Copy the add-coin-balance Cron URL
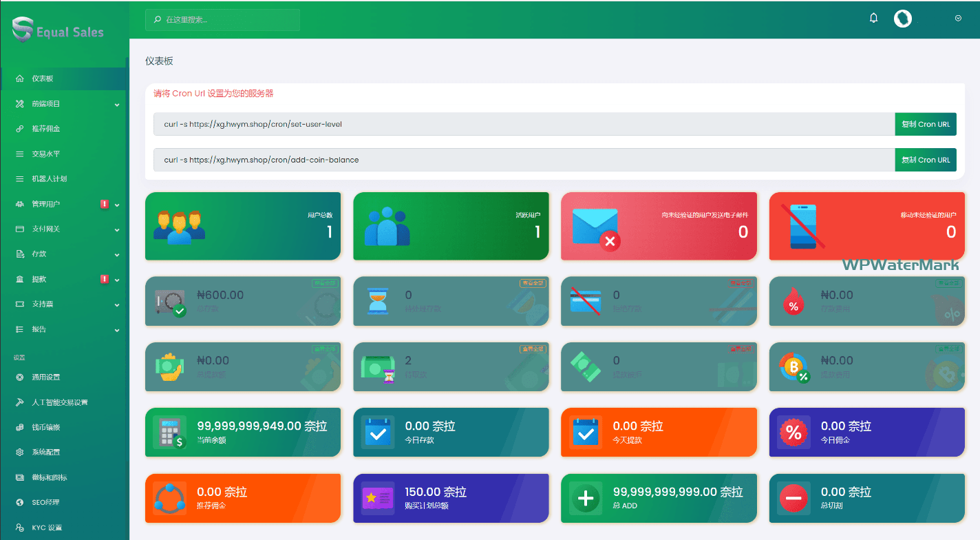 (925, 160)
